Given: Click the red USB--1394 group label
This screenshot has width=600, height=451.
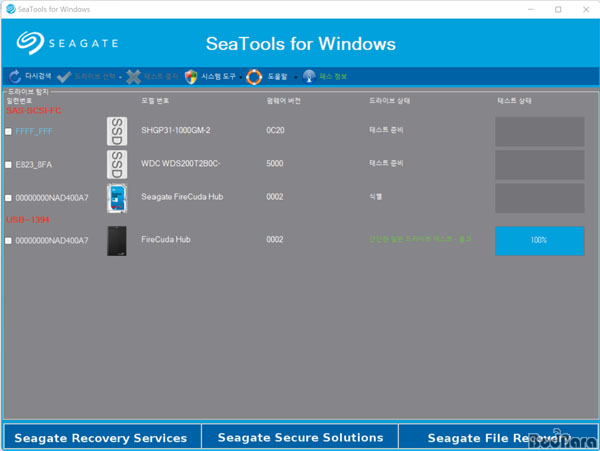Looking at the screenshot, I should tap(28, 220).
